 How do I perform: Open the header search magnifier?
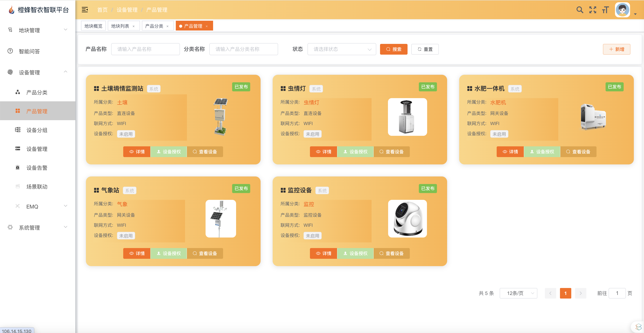tap(580, 10)
